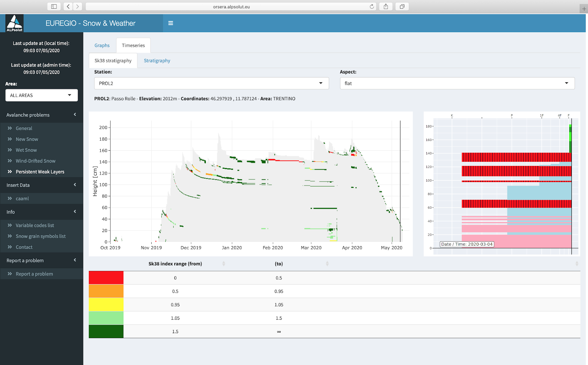Select the Timeseries tab
588x365 pixels.
133,45
